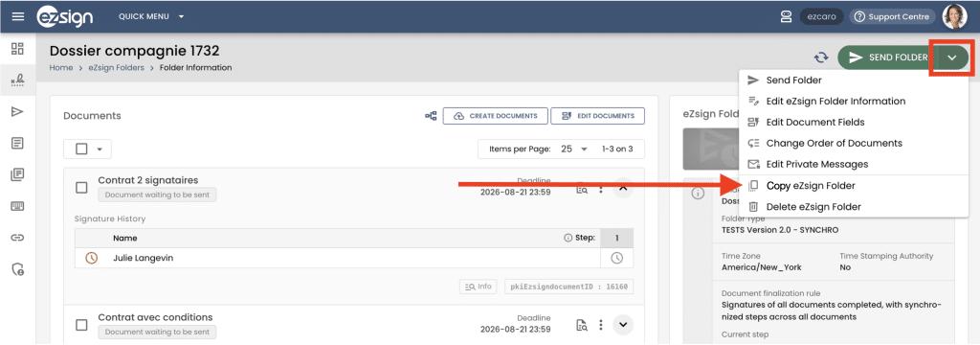Open the security shield sidebar icon

(17, 269)
